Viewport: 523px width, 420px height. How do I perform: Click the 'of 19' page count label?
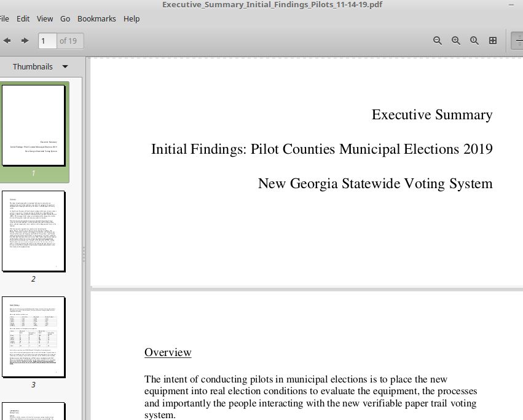click(x=68, y=41)
